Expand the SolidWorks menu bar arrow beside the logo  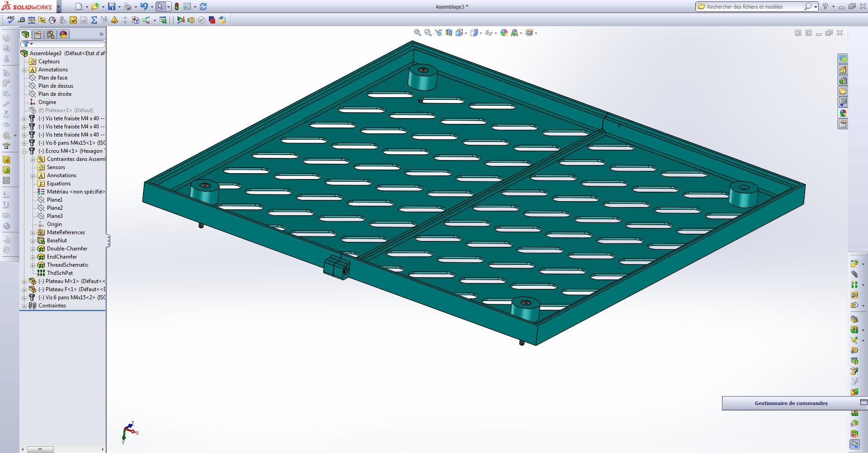(58, 7)
